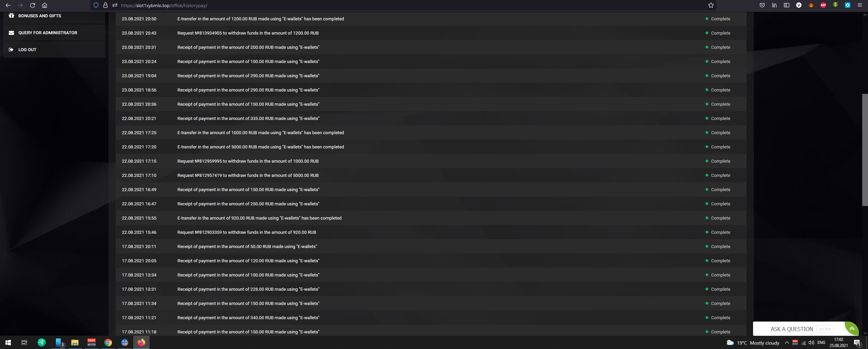This screenshot has height=349, width=868.
Task: Click the green download arrow extension icon
Action: click(x=835, y=5)
